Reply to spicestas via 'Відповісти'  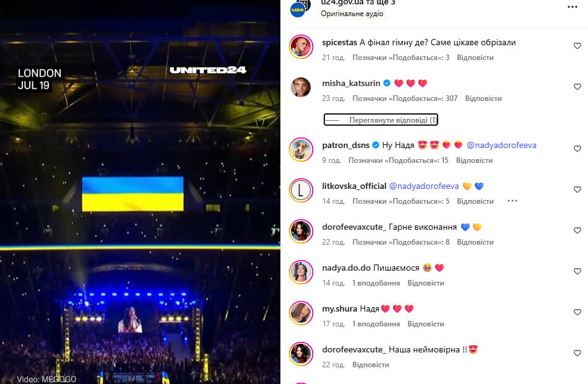point(475,58)
